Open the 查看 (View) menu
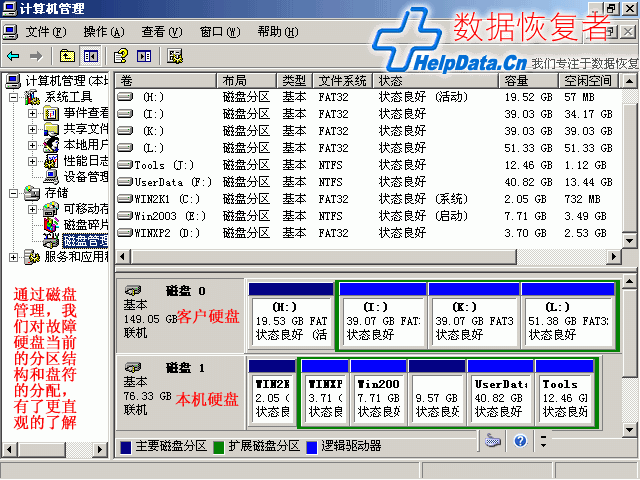This screenshot has width=640, height=480. pyautogui.click(x=160, y=31)
